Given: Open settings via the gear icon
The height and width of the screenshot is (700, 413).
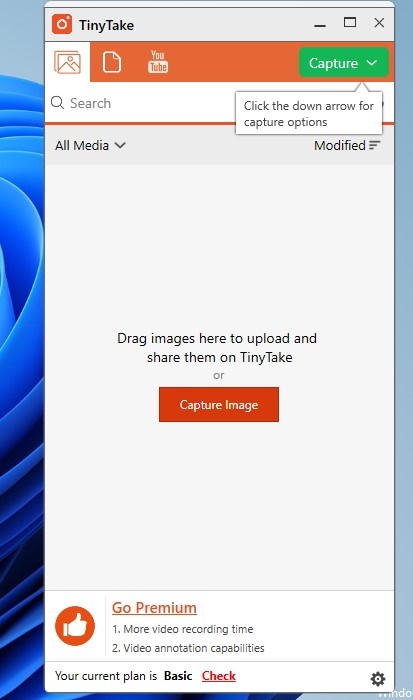Looking at the screenshot, I should click(x=378, y=679).
